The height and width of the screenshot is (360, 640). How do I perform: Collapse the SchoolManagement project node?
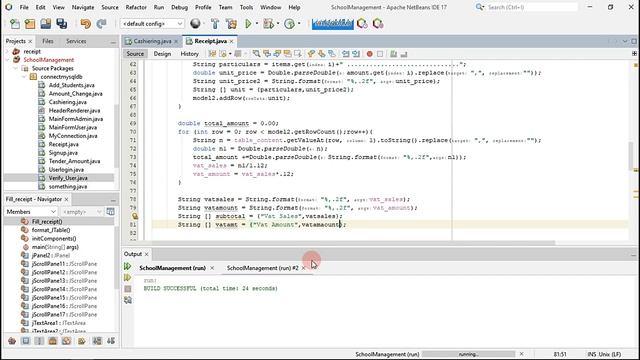point(7,60)
